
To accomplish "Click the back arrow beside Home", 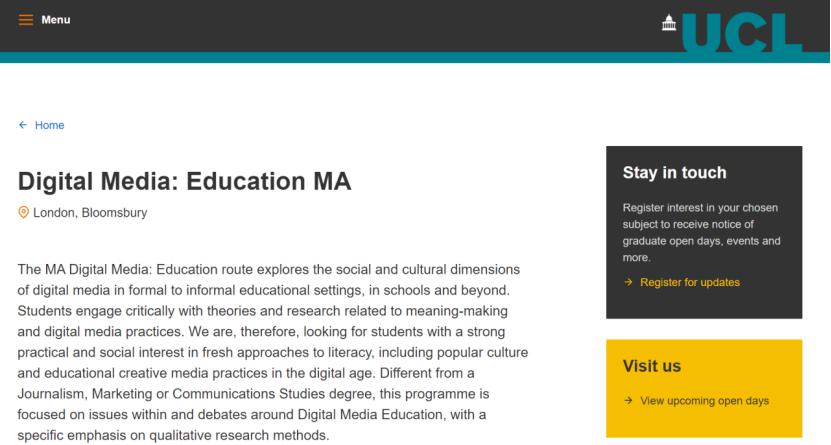I will (x=23, y=125).
